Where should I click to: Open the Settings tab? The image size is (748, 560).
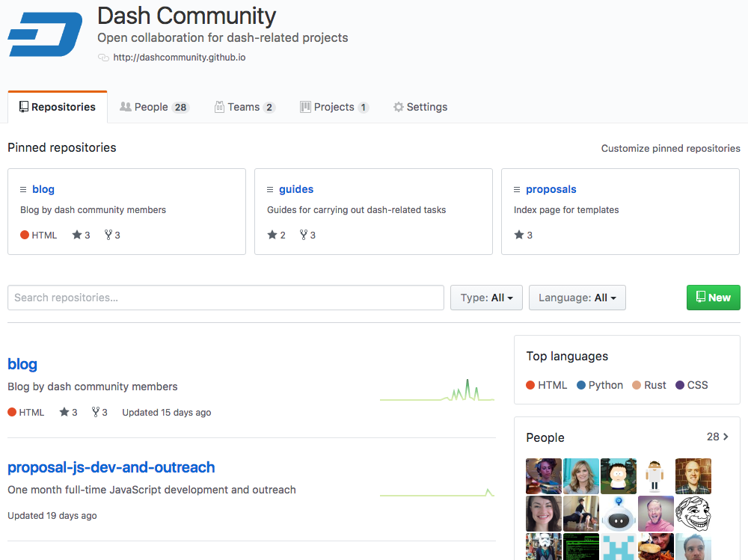coord(420,107)
